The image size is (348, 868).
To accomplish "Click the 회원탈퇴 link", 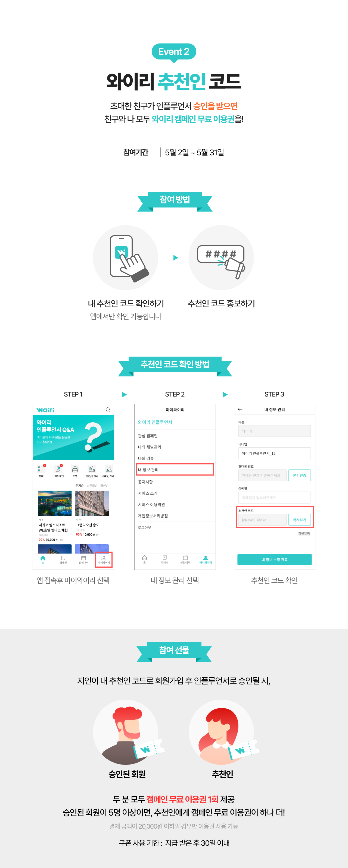I will [304, 533].
